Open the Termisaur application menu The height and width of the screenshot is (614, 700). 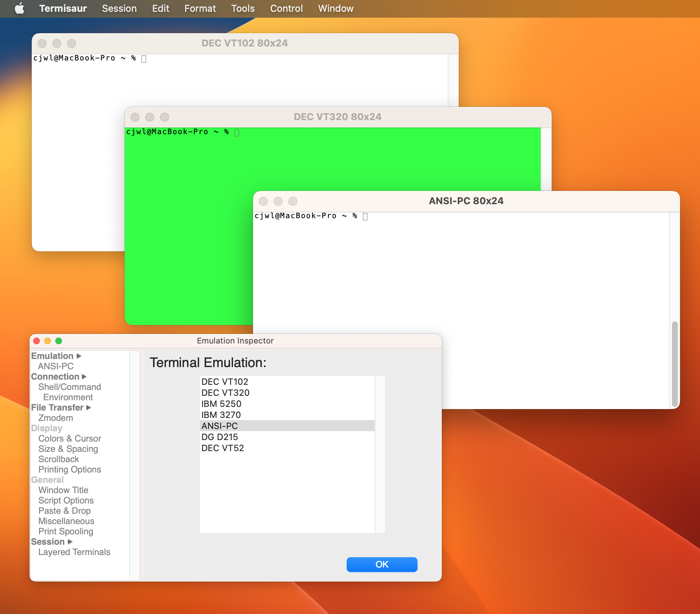tap(63, 8)
